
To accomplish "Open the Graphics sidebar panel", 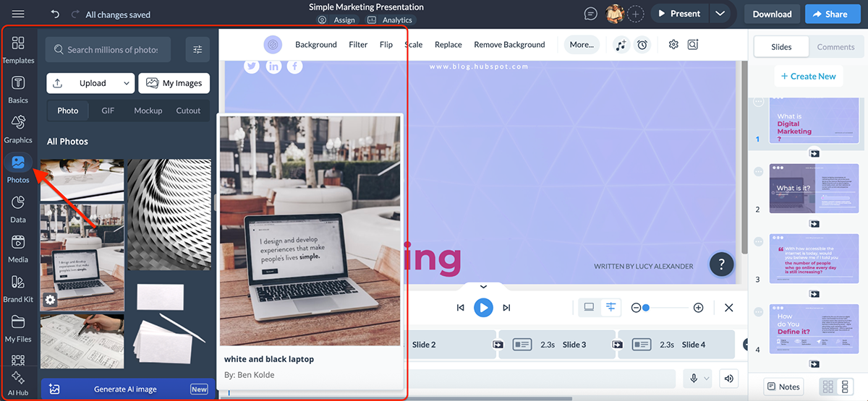I will (x=18, y=128).
